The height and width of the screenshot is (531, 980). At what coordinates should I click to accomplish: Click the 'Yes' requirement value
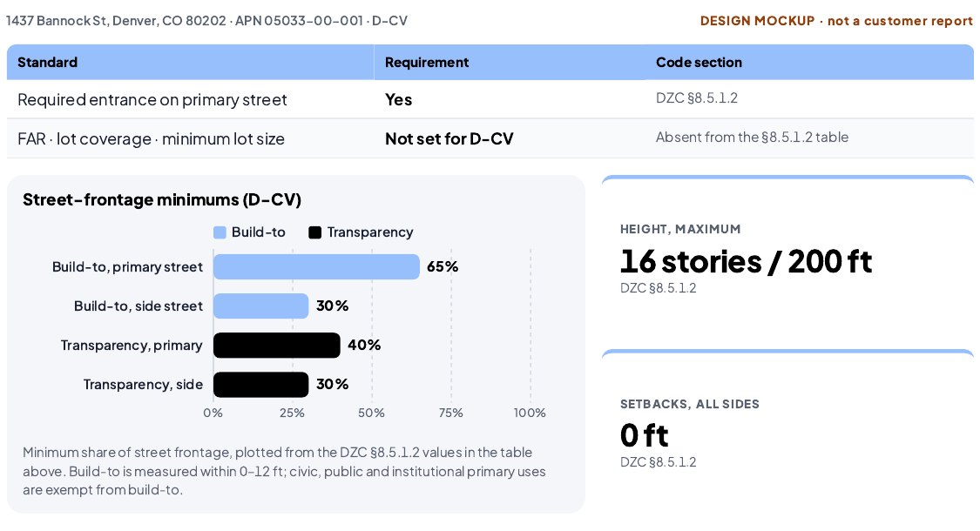pyautogui.click(x=398, y=100)
